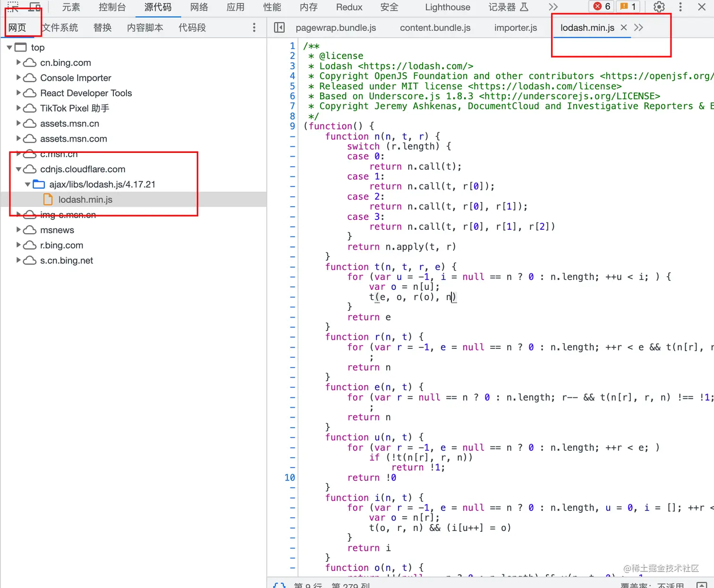714x588 pixels.
Task: Select the 内容脚本 navigator tab
Action: 145,27
